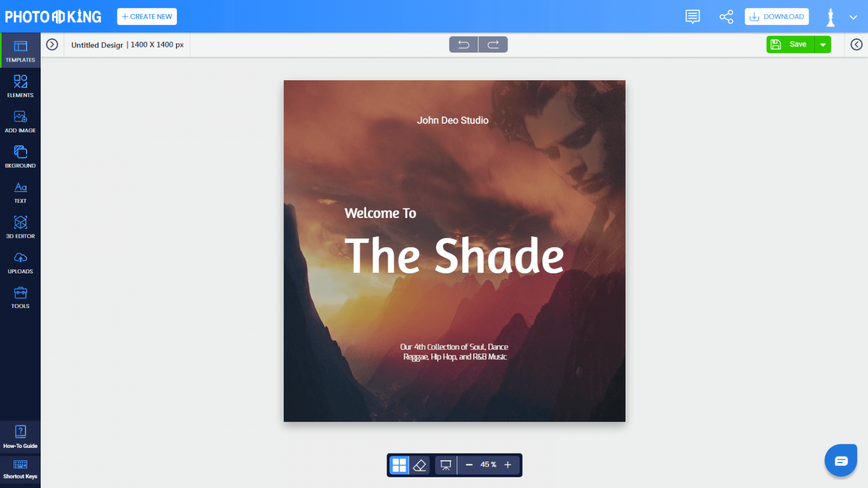The width and height of the screenshot is (868, 488).
Task: Toggle the eraser icon in bottom toolbar
Action: click(x=420, y=464)
